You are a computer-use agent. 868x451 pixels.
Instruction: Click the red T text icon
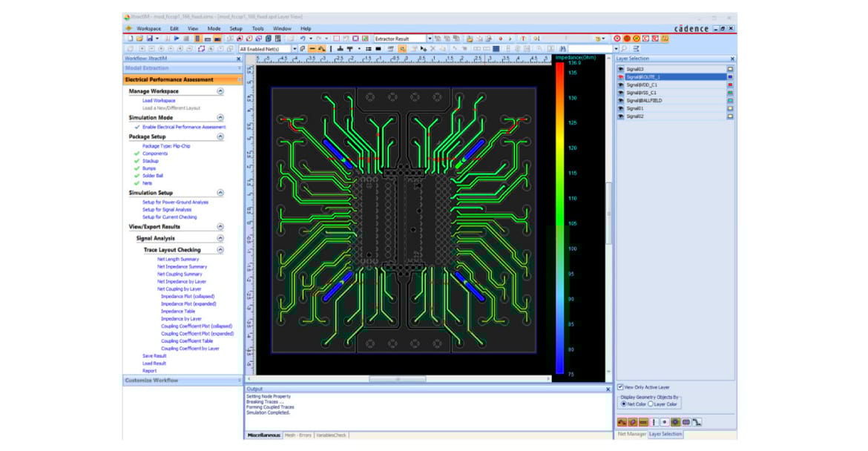coord(523,39)
